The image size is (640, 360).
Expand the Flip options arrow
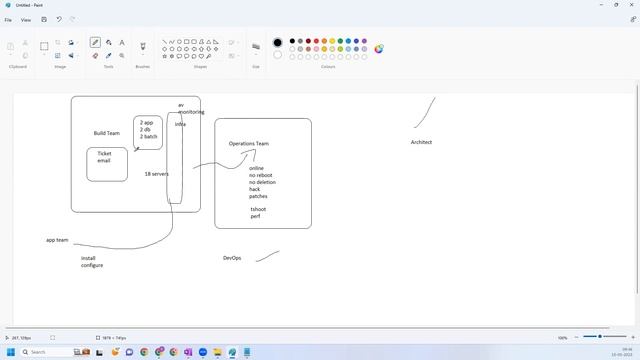(78, 56)
